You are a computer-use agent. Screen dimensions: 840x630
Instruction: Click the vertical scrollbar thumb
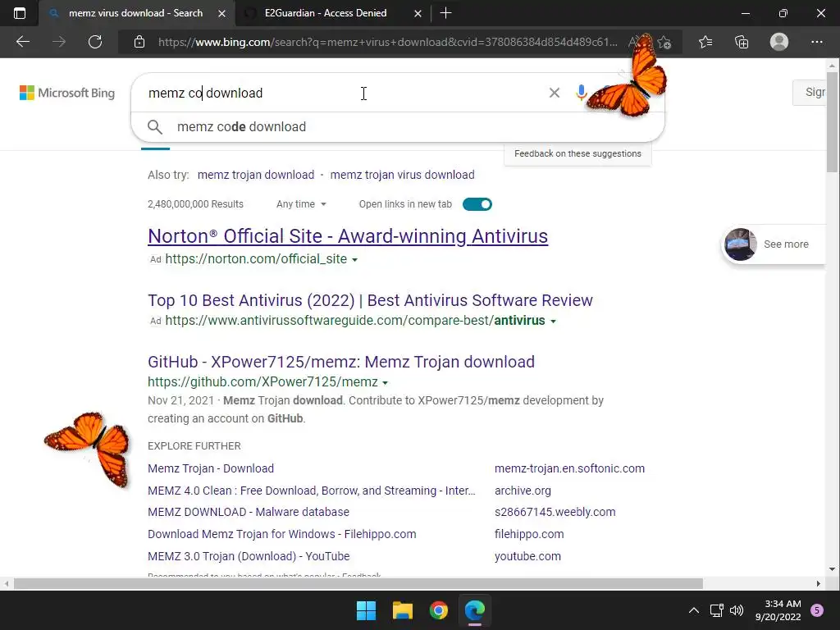[832, 122]
